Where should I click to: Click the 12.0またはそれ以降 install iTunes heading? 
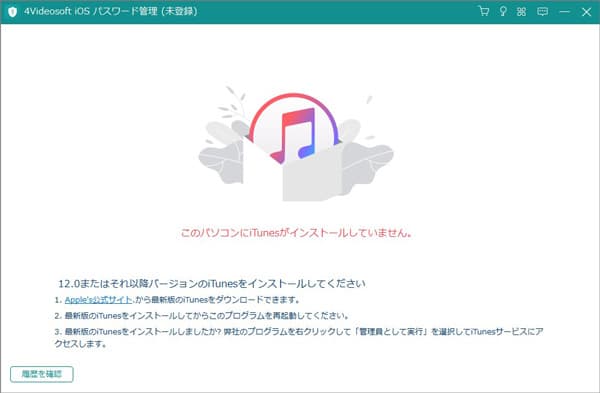[x=212, y=284]
